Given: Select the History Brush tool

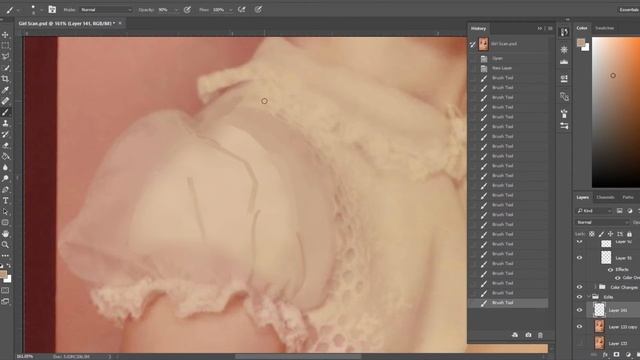Looking at the screenshot, I should pos(5,134).
